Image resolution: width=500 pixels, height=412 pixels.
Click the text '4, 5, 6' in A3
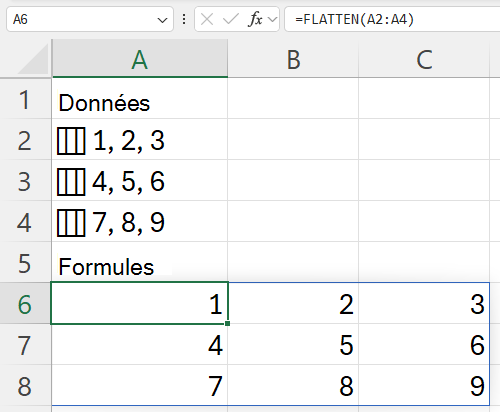(x=129, y=182)
